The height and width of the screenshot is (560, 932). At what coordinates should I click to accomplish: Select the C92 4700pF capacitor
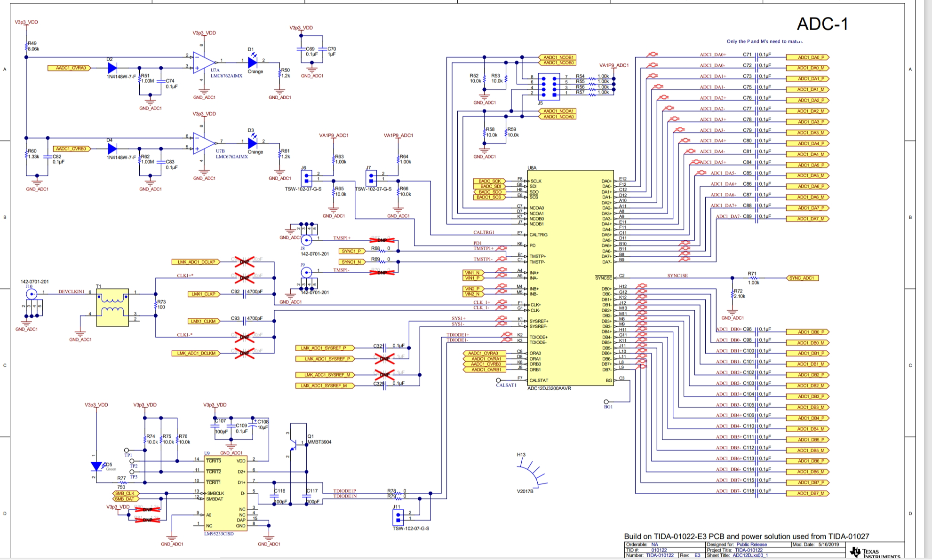click(x=245, y=294)
